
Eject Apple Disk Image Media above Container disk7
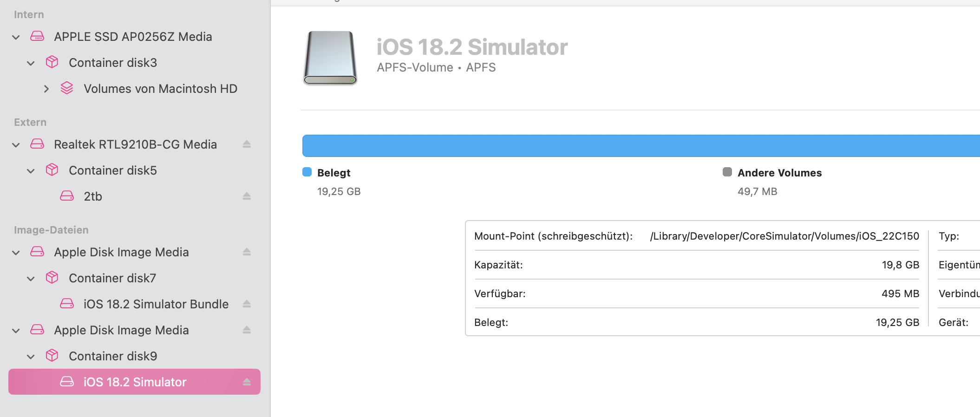[x=247, y=252]
